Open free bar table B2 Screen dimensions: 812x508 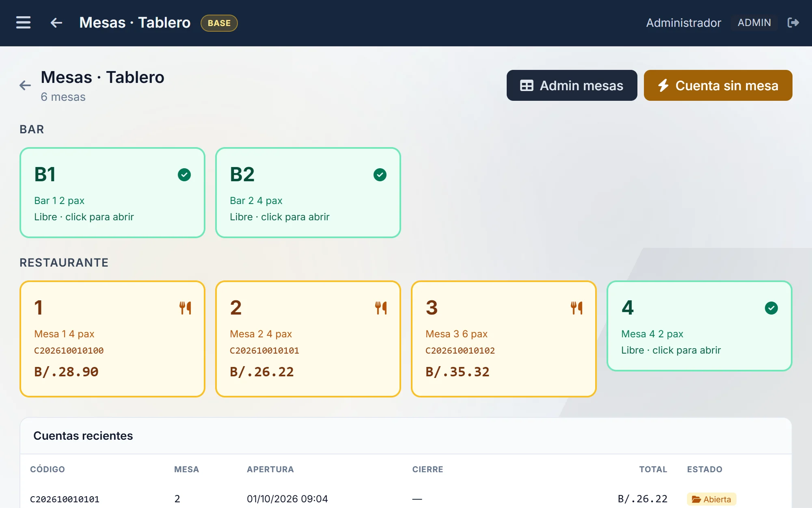(x=308, y=193)
